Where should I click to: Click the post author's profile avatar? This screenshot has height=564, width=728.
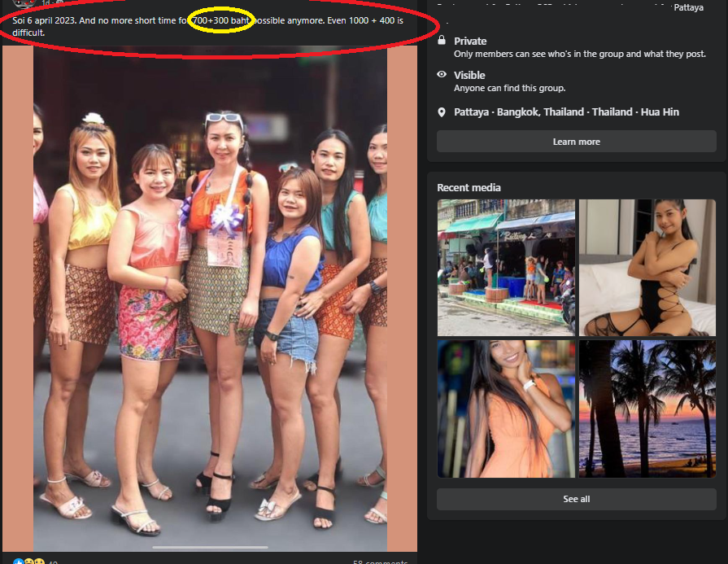pyautogui.click(x=23, y=3)
